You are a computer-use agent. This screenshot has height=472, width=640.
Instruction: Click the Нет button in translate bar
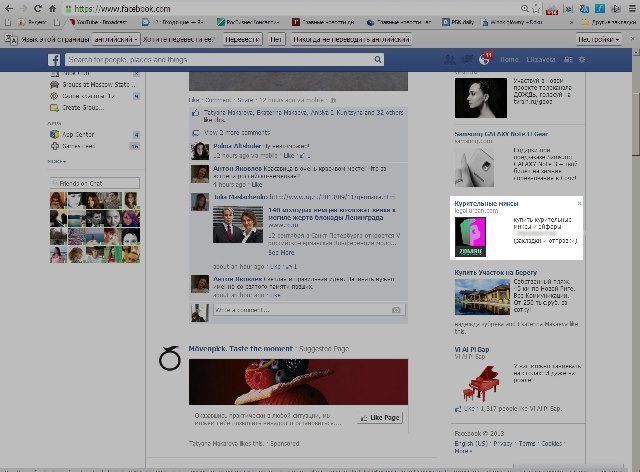pyautogui.click(x=276, y=39)
